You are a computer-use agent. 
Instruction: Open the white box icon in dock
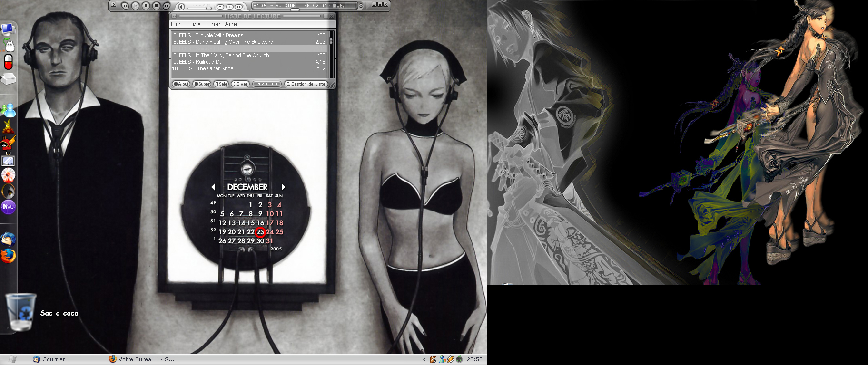click(9, 78)
